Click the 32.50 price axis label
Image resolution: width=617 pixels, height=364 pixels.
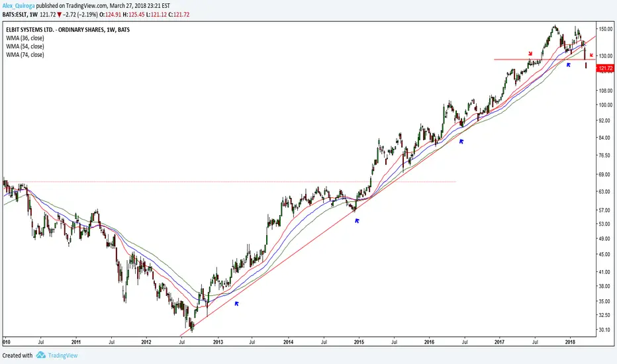[606, 315]
